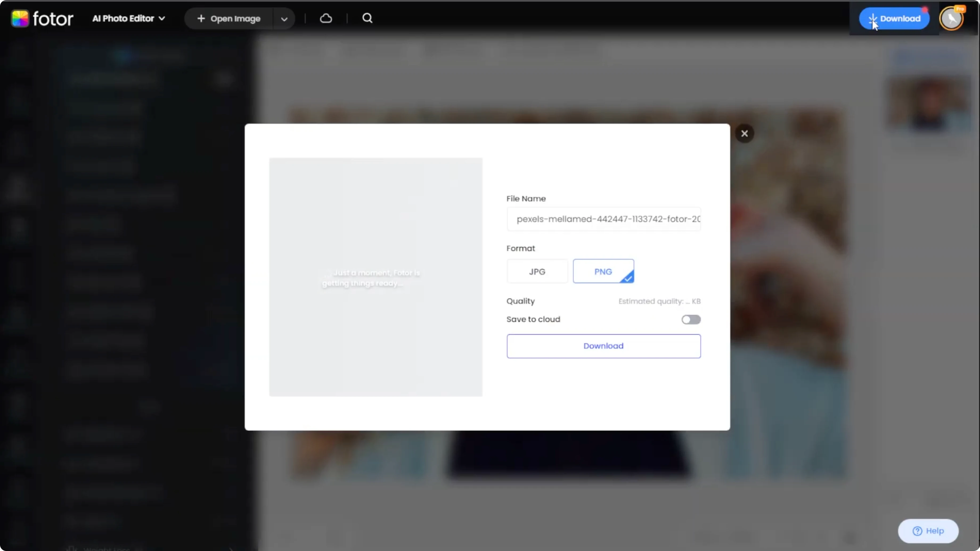980x551 pixels.
Task: Close the download dialog
Action: click(x=745, y=133)
